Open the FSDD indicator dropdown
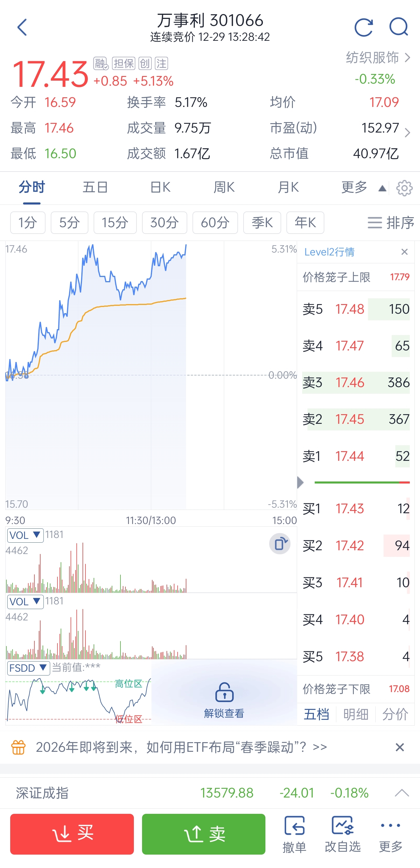This screenshot has height=868, width=420. (28, 668)
